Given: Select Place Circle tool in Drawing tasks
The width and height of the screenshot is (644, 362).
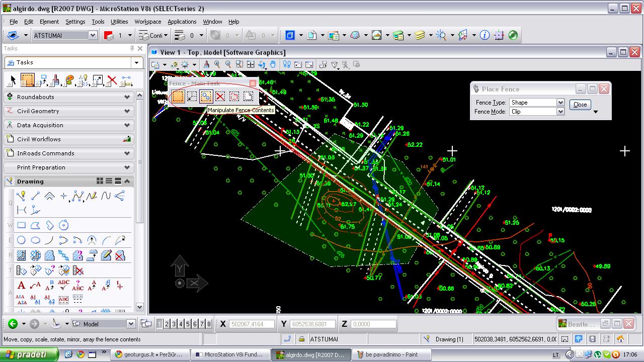Looking at the screenshot, I should (21, 240).
